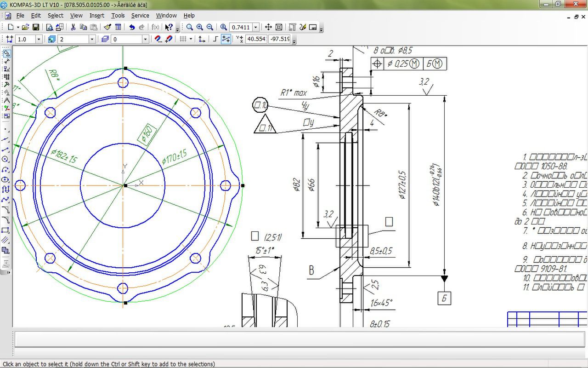The height and width of the screenshot is (368, 588).
Task: Toggle disable snaps magnet button
Action: pos(169,39)
